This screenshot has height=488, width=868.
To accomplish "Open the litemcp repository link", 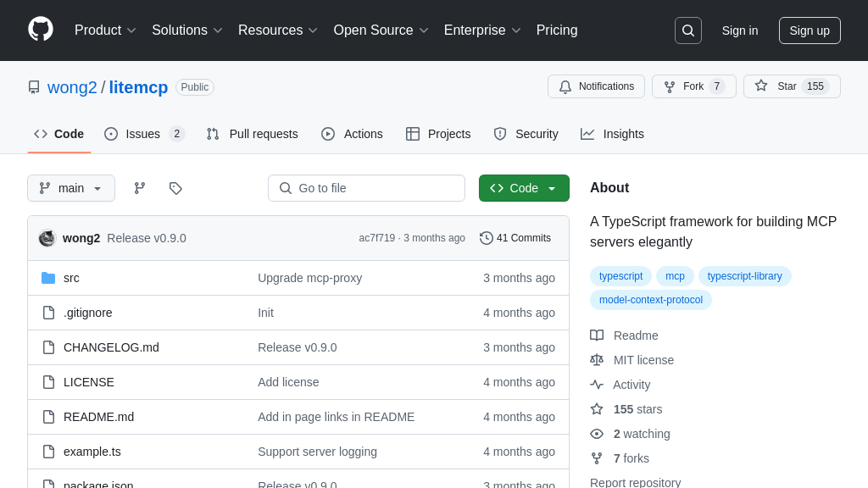I will 138,87.
